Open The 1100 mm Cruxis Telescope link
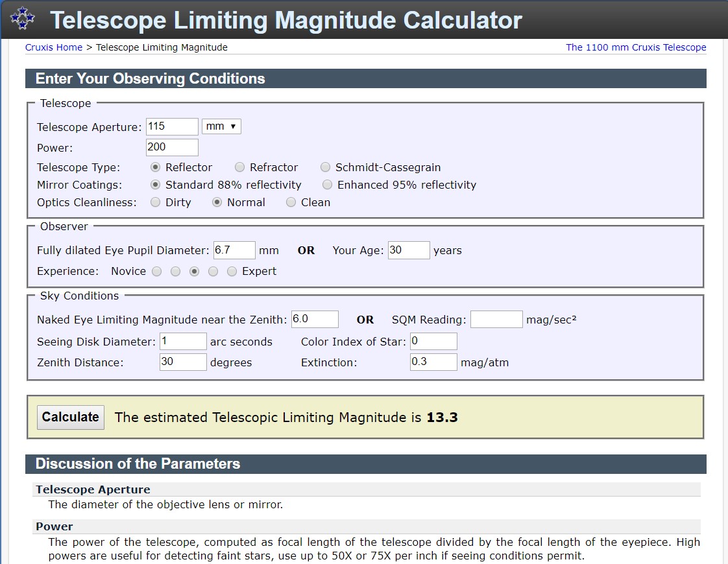728x564 pixels. click(x=636, y=47)
